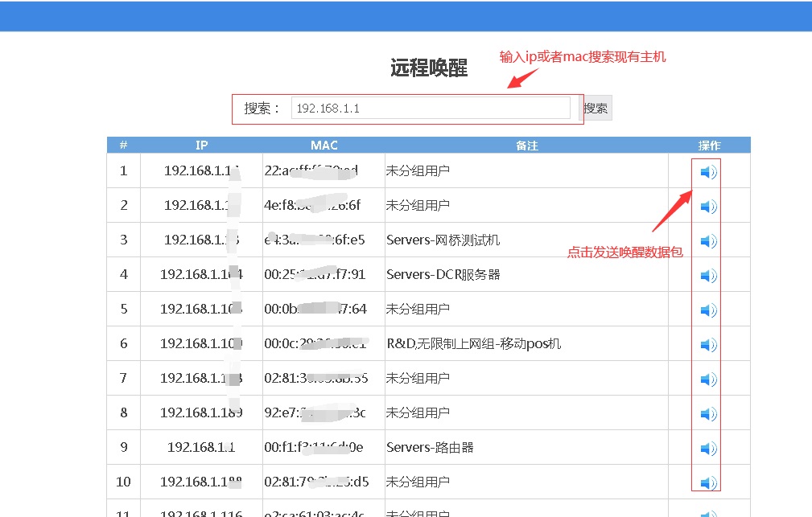Wake the Servers-网桥测试机 host
Viewport: 812px width, 517px height.
click(708, 241)
